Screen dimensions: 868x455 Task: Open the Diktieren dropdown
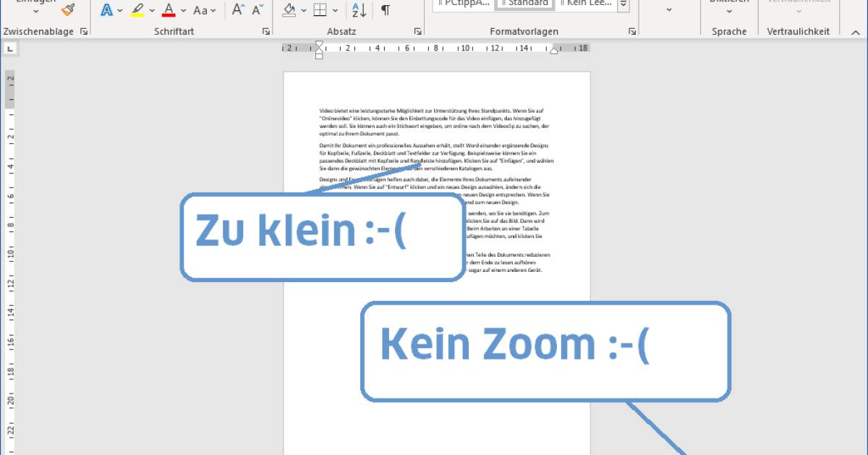tap(729, 12)
